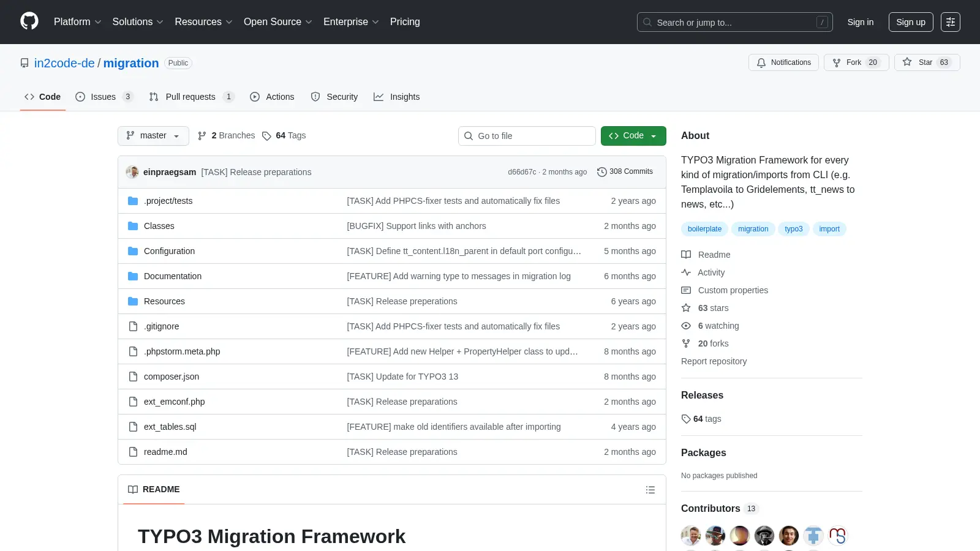980x551 pixels.
Task: Click the Pricing link
Action: (x=405, y=22)
